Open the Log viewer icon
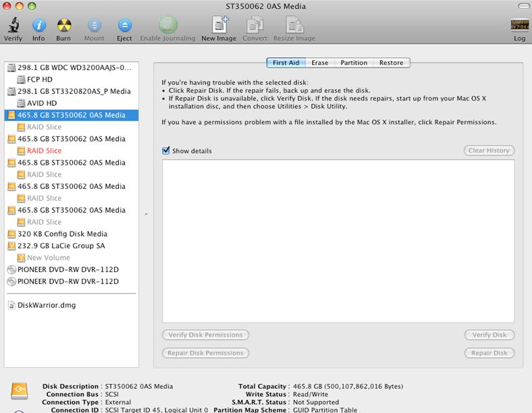Image resolution: width=532 pixels, height=413 pixels. [520, 25]
